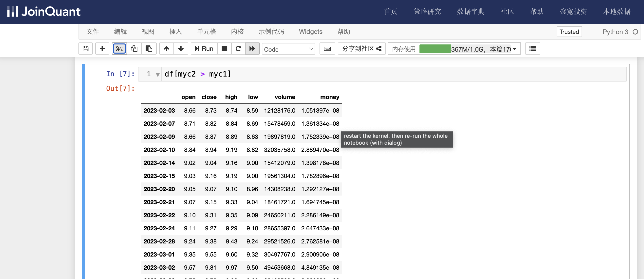Image resolution: width=644 pixels, height=279 pixels.
Task: Select the 2023-02-20 row index
Action: (x=159, y=189)
